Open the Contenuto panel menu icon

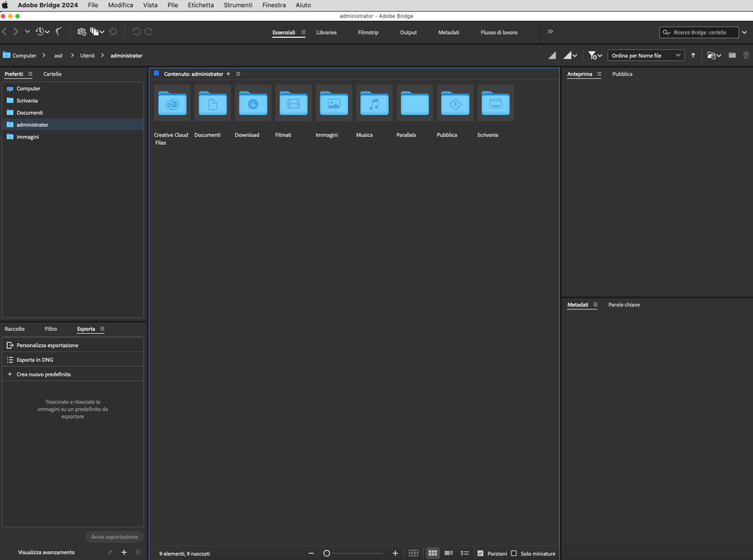tap(238, 74)
